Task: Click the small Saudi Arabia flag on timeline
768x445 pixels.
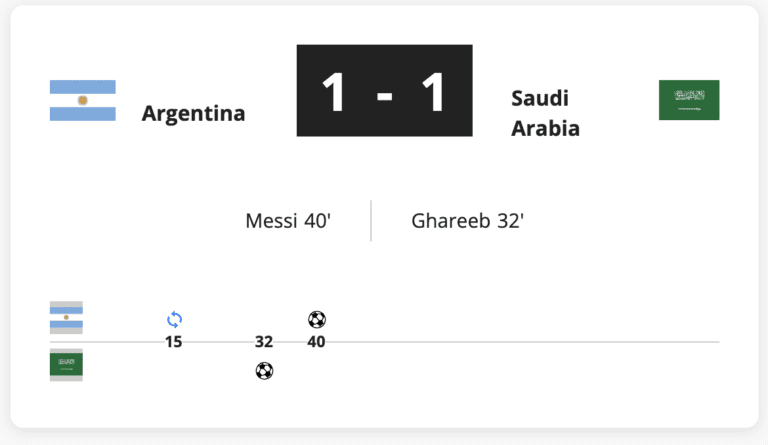Action: tap(66, 365)
